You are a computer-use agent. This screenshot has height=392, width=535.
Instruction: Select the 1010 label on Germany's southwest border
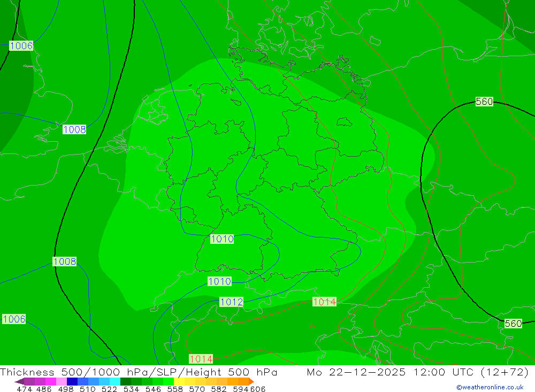coord(222,239)
